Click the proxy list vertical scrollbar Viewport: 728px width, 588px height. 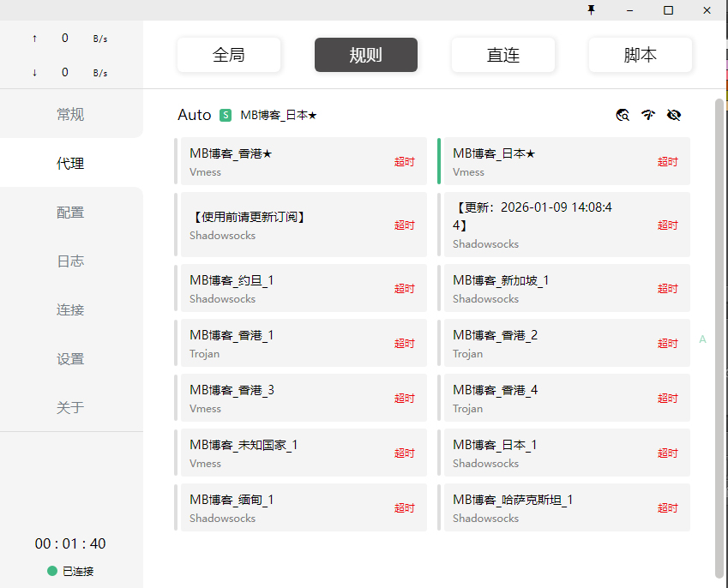pos(719,334)
